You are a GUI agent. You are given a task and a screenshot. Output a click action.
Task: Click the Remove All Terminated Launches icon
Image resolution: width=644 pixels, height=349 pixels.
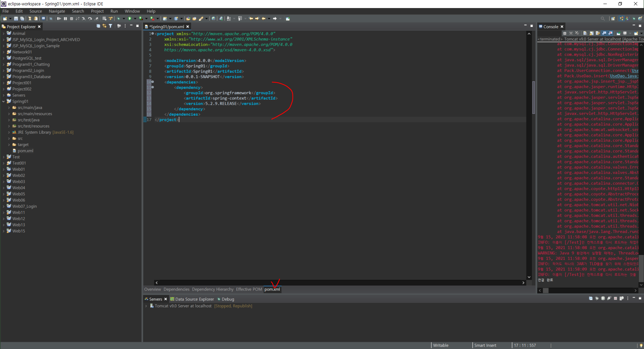tap(577, 33)
